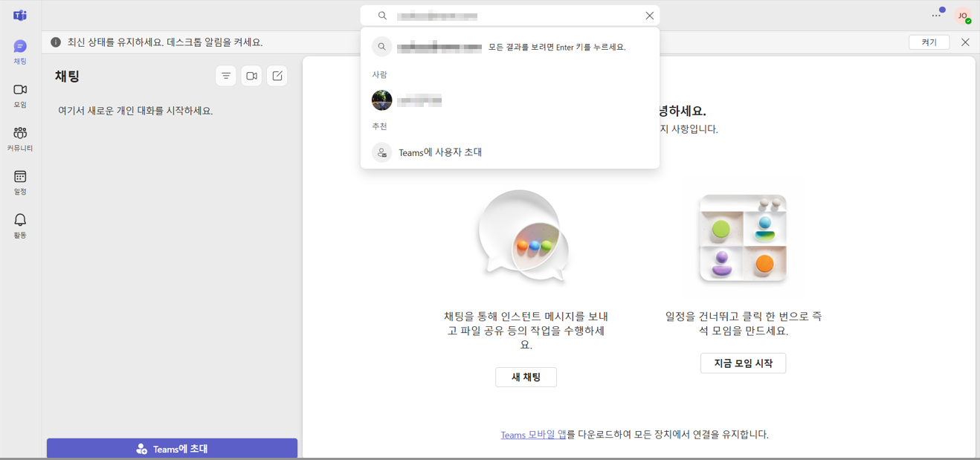
Task: Open the JO profile avatar
Action: [963, 16]
